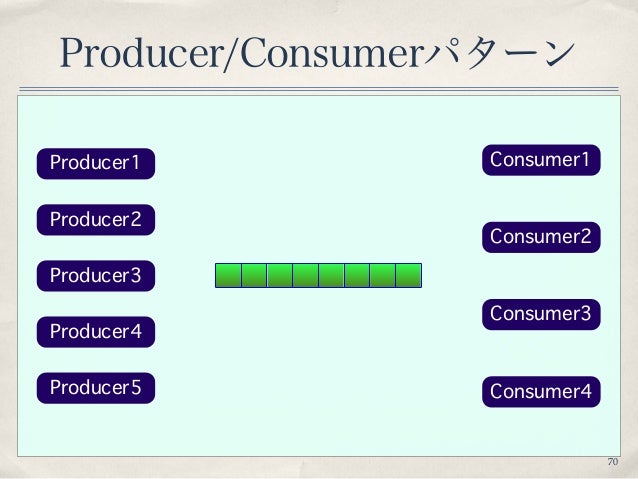Select the fourth green queue cell
Image resolution: width=638 pixels, height=479 pixels.
point(306,276)
